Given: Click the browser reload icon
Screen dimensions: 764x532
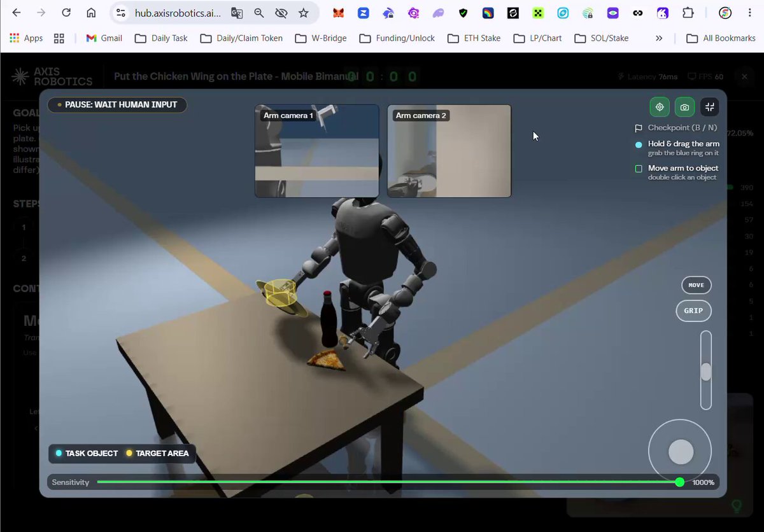Looking at the screenshot, I should coord(66,13).
